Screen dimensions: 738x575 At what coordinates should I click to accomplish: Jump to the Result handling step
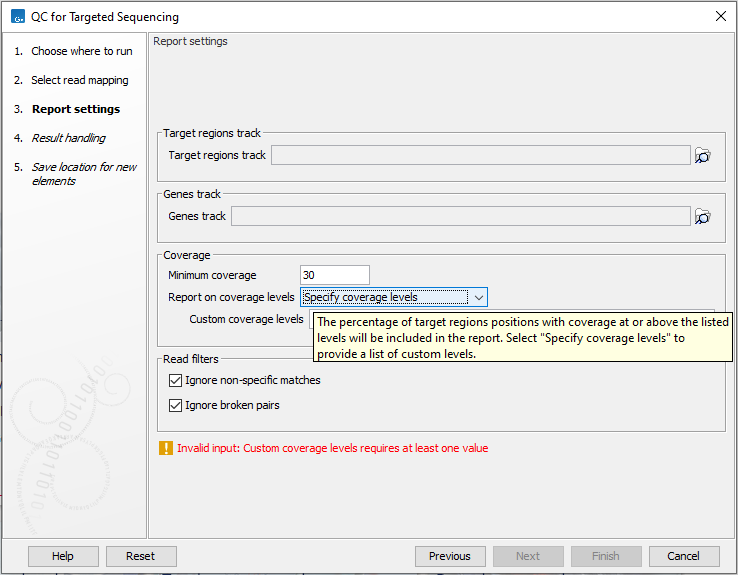(68, 138)
